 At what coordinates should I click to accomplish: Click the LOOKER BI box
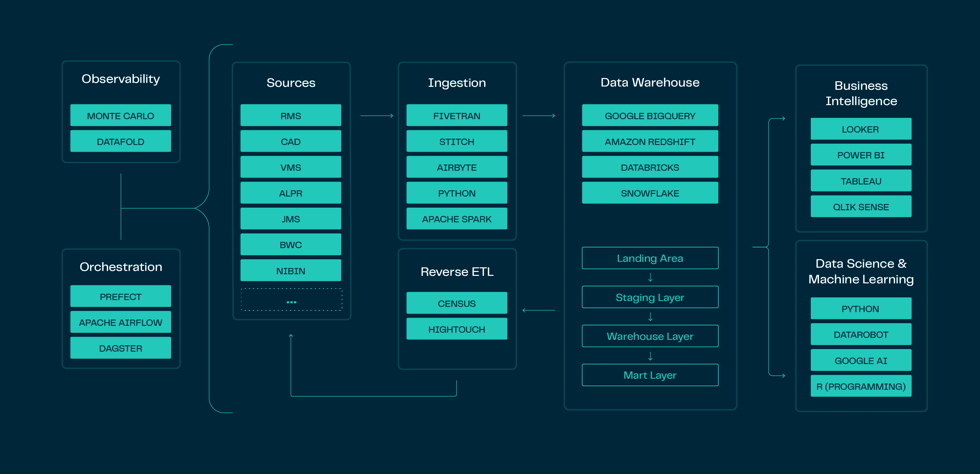pos(861,129)
